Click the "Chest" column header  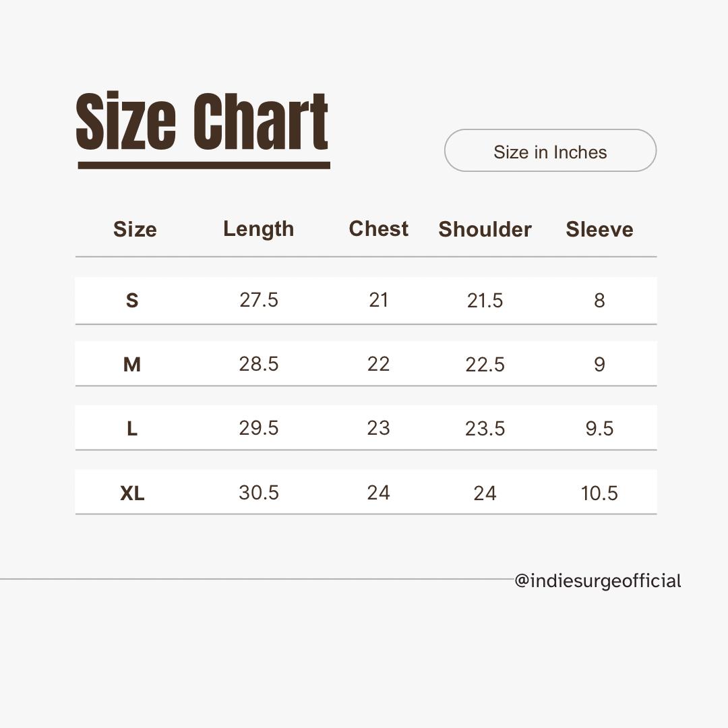(x=379, y=229)
